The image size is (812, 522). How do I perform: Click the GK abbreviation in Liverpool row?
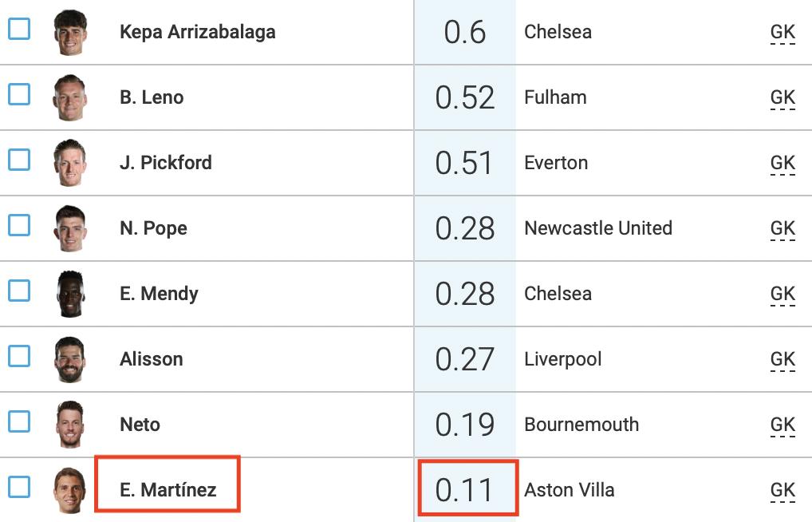782,359
